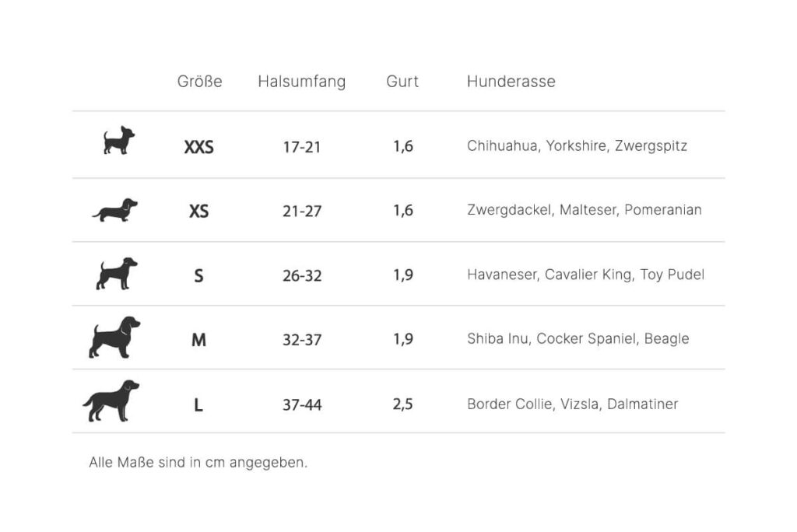Select the Gurt column header
This screenshot has height=532, width=797.
click(x=402, y=82)
